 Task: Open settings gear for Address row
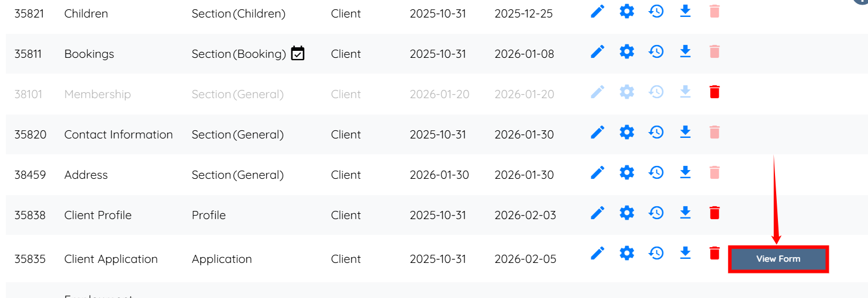click(x=626, y=172)
